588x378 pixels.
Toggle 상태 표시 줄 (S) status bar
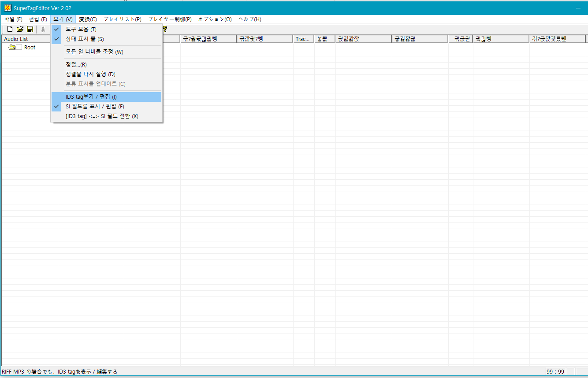(x=107, y=39)
